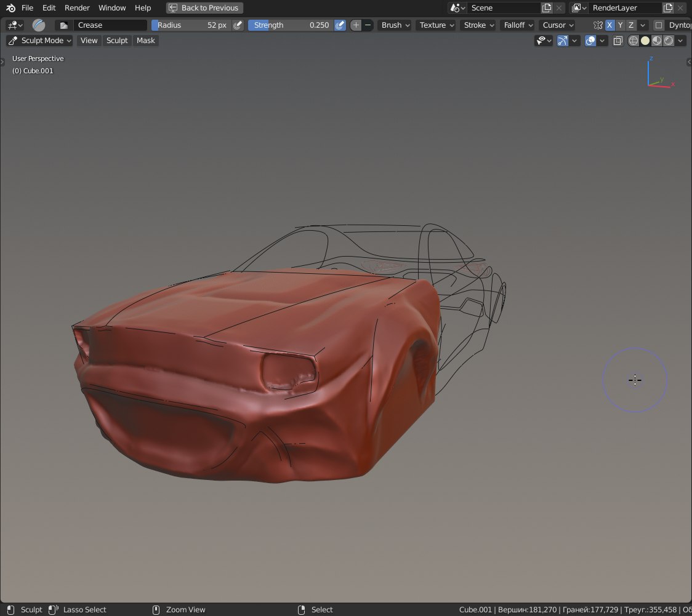Expand the Falloff settings dropdown
The width and height of the screenshot is (692, 616).
point(518,25)
